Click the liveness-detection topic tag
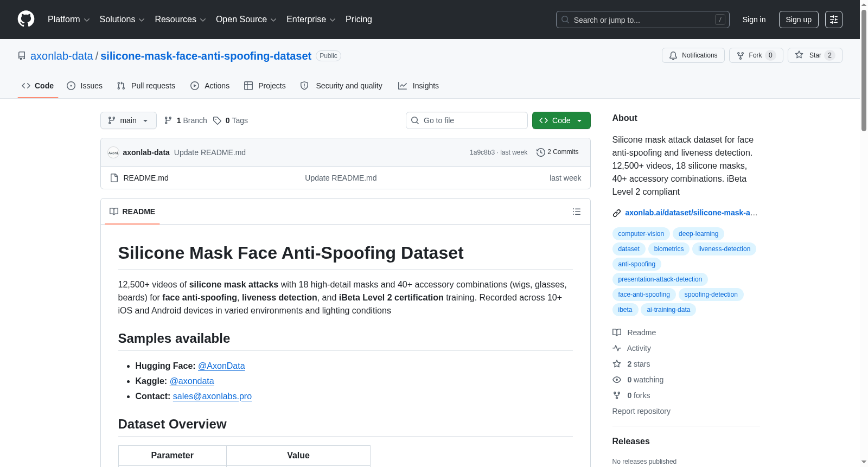This screenshot has height=467, width=868. coord(724,249)
